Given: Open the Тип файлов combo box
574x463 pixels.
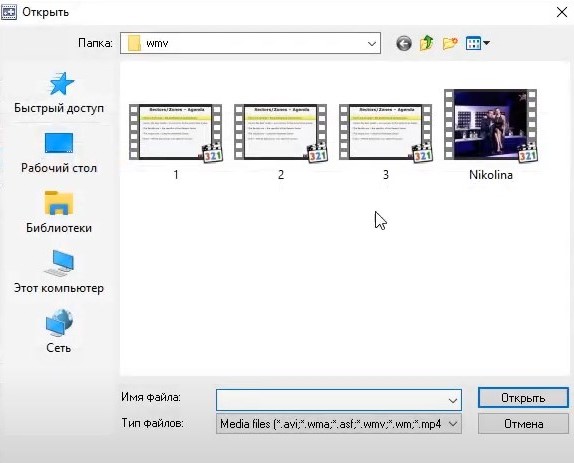Looking at the screenshot, I should click(x=339, y=424).
